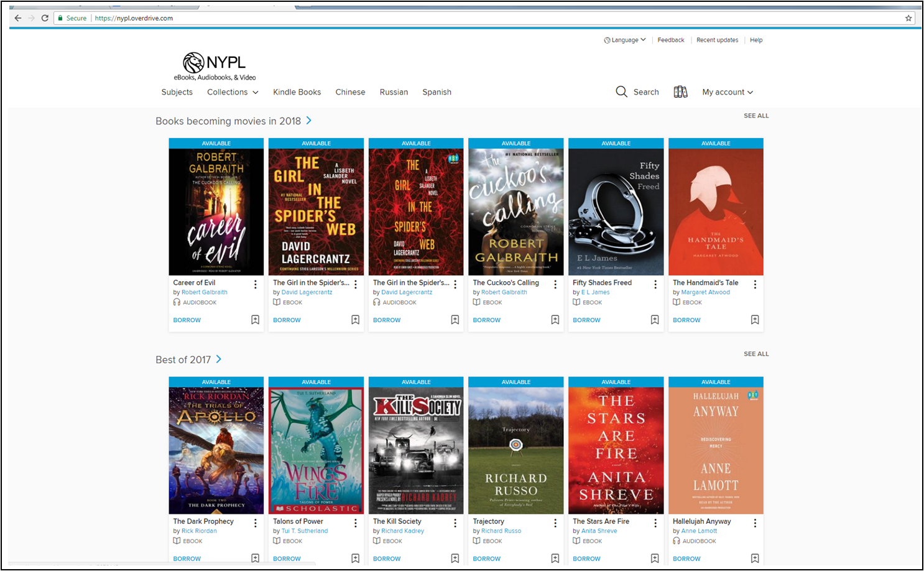
Task: Add The Cuckoo's Calling to wish list
Action: 555,320
